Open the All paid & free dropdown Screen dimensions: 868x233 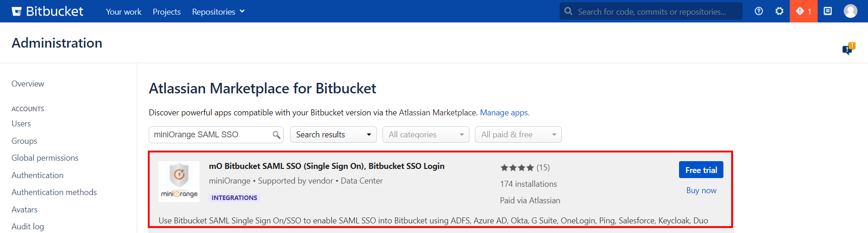[x=518, y=135]
